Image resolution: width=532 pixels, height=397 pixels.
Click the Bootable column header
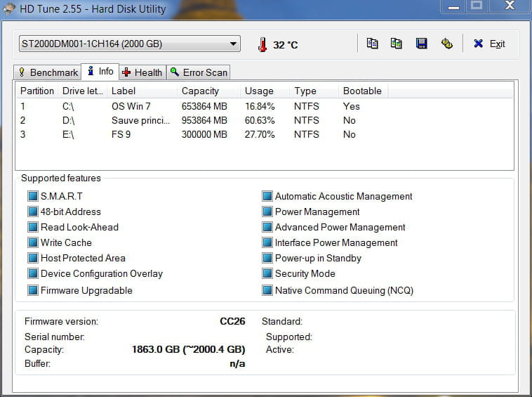364,91
